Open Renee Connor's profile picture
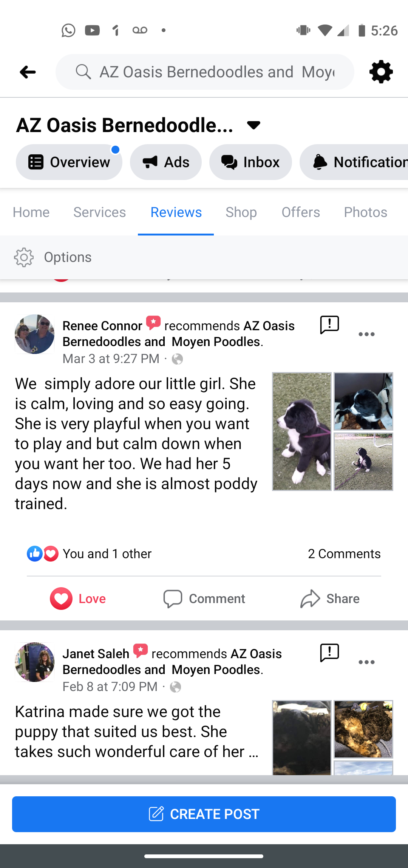408x868 pixels. [34, 334]
